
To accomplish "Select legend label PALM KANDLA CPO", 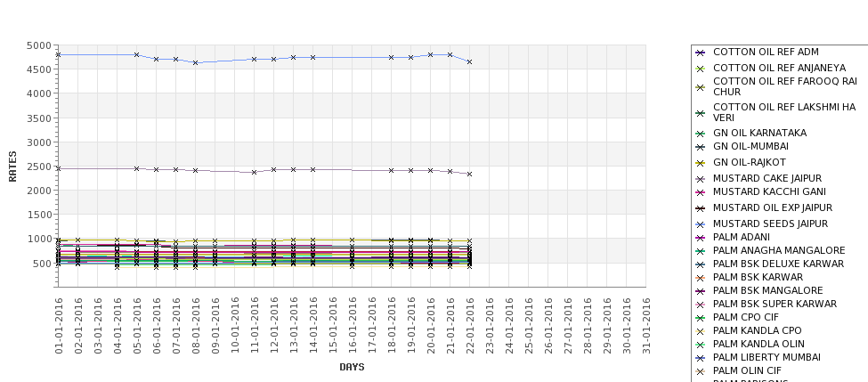I will point(758,330).
